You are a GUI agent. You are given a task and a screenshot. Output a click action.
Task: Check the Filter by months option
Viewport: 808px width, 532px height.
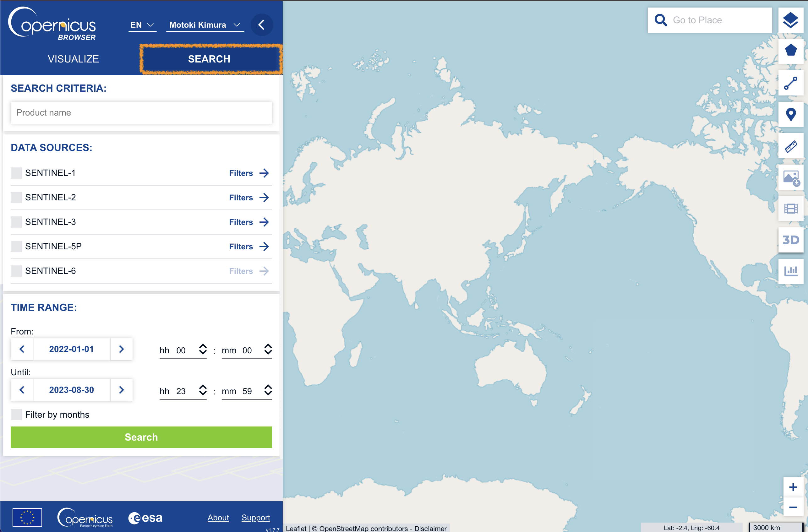pyautogui.click(x=16, y=415)
